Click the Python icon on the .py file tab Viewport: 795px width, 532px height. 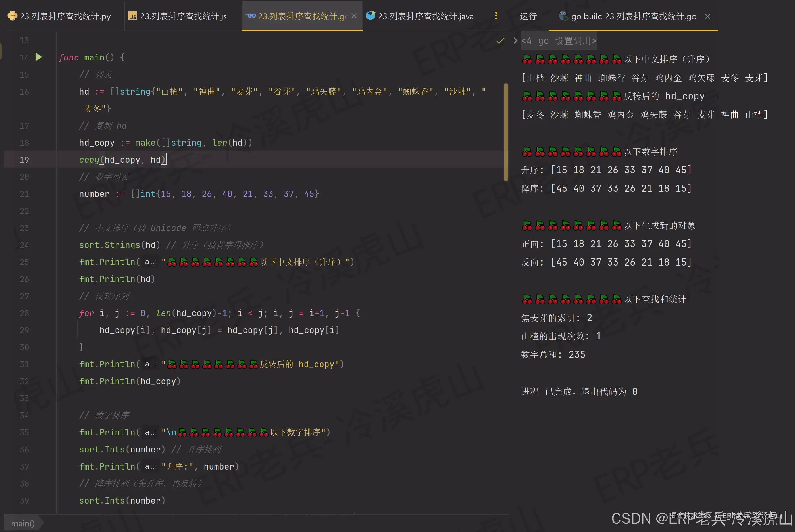click(x=12, y=16)
